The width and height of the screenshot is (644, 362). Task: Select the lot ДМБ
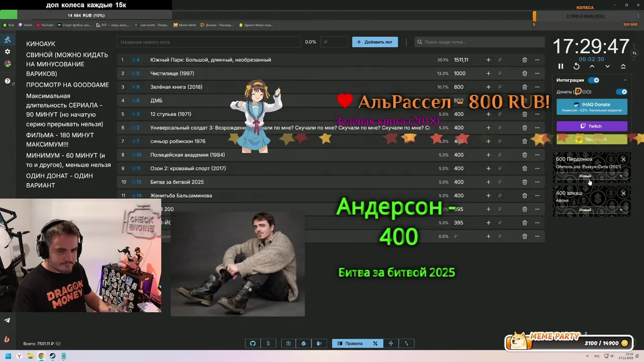(156, 101)
